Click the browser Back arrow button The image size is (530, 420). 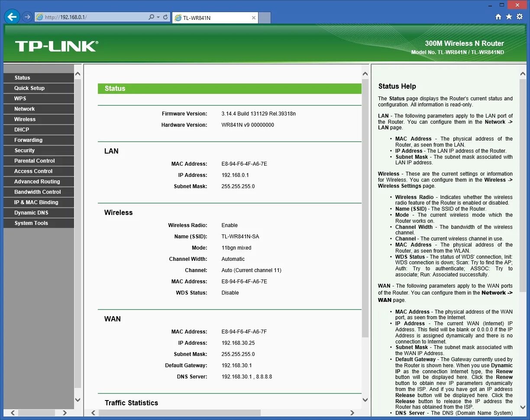tap(12, 17)
